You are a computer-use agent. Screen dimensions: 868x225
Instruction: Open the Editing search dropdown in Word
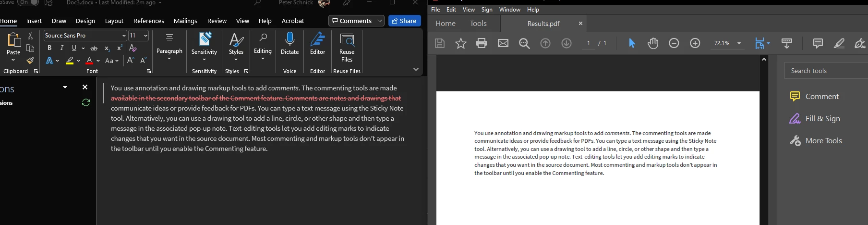(263, 47)
